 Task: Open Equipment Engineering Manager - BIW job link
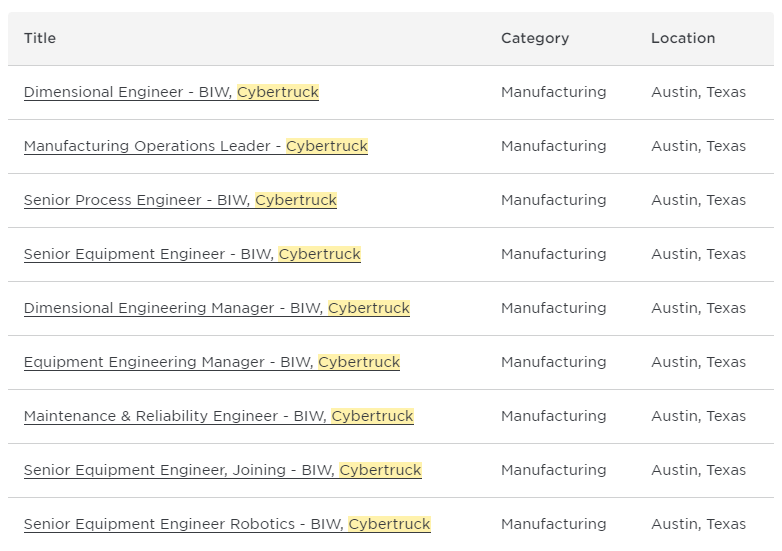coord(211,362)
